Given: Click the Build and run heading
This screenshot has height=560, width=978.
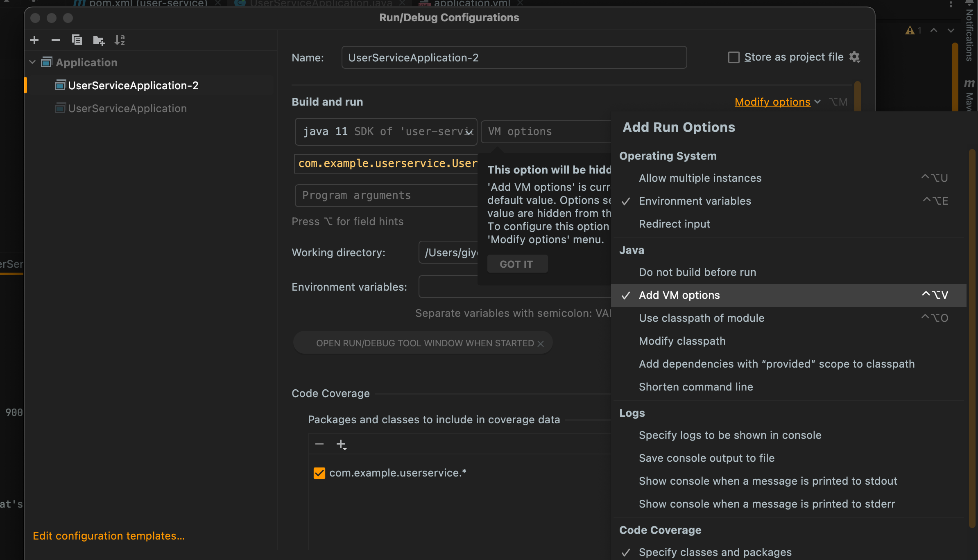Looking at the screenshot, I should 327,102.
